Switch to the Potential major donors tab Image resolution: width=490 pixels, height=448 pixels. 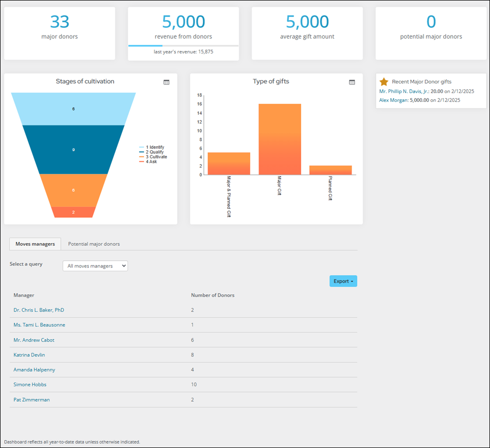click(94, 244)
